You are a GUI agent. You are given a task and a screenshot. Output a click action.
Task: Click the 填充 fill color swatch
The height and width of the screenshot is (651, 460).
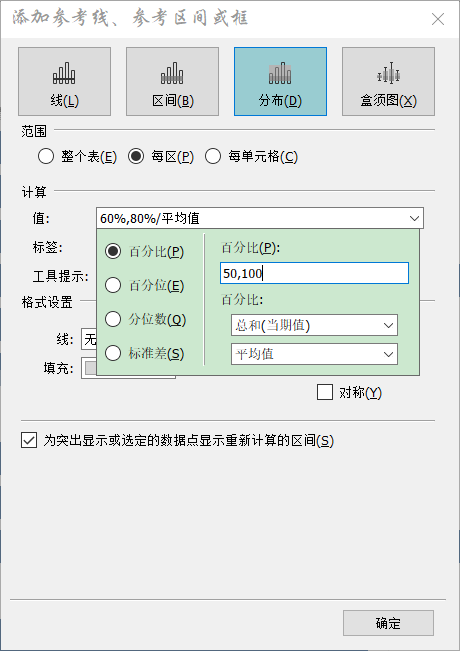point(91,368)
